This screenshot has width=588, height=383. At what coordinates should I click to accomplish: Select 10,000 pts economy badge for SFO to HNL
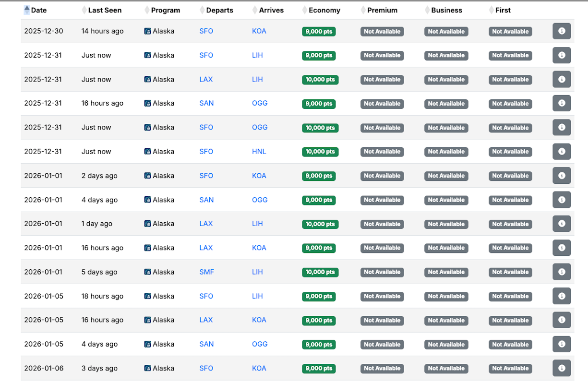(x=320, y=152)
